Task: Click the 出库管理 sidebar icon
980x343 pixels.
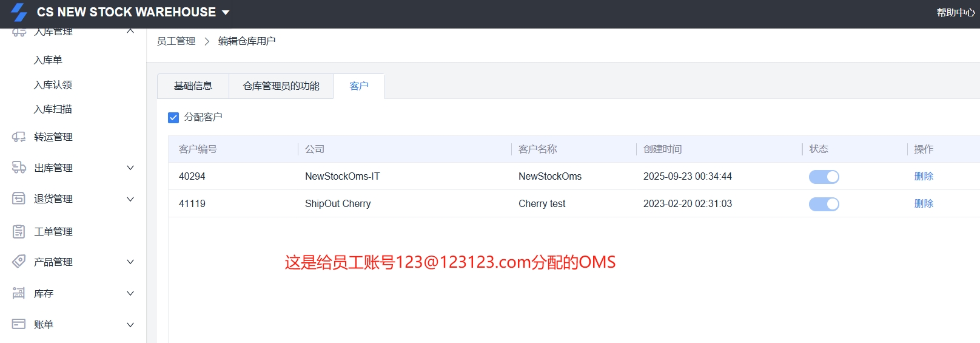Action: [x=19, y=168]
